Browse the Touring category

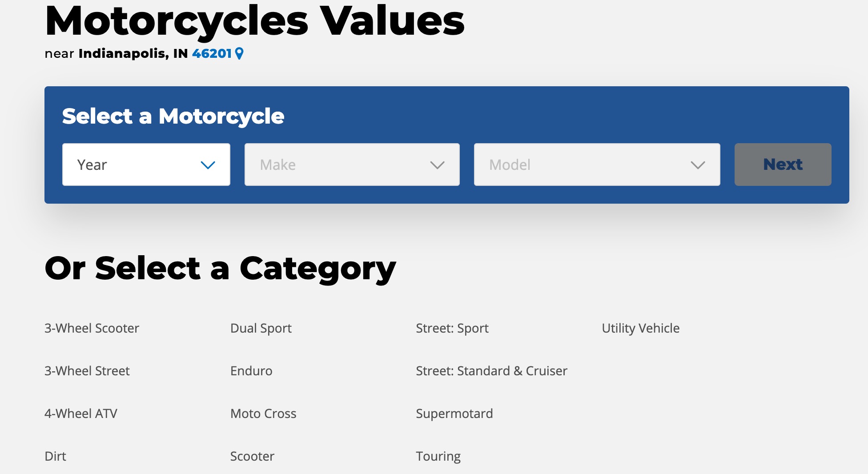click(438, 456)
